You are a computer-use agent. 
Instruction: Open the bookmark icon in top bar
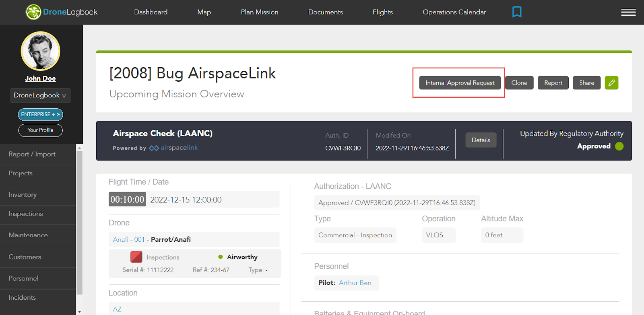click(517, 12)
